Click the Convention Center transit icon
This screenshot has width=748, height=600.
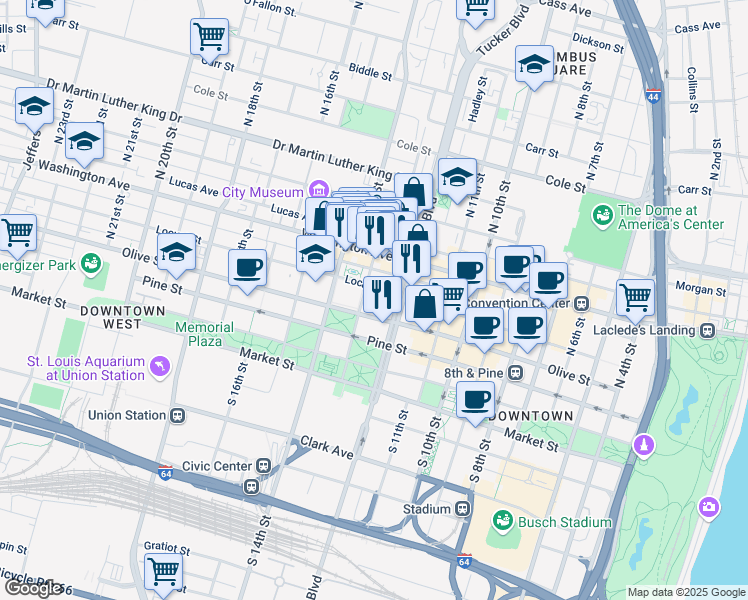582,303
